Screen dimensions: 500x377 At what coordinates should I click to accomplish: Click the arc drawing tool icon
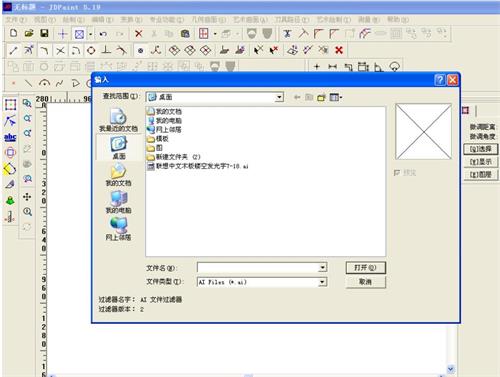click(x=44, y=83)
